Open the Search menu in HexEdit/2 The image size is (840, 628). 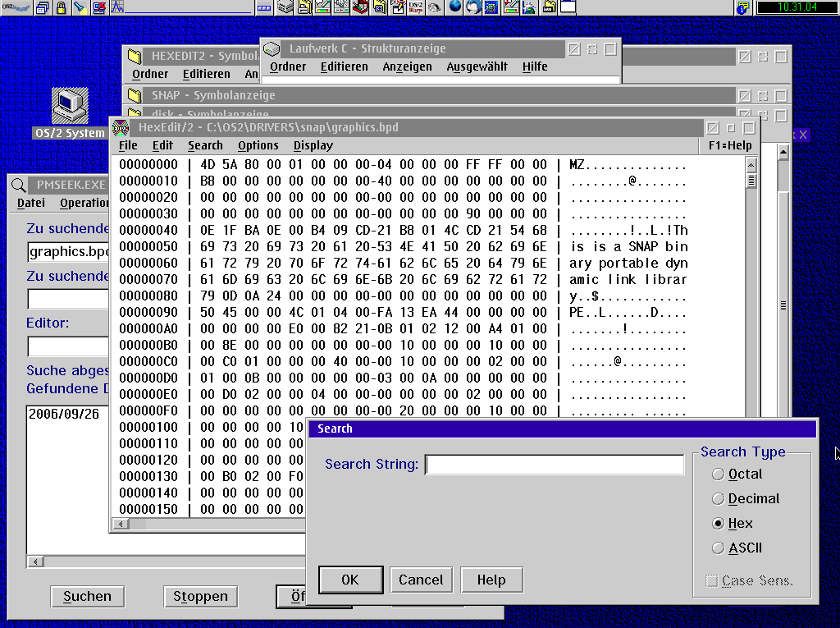coord(205,146)
